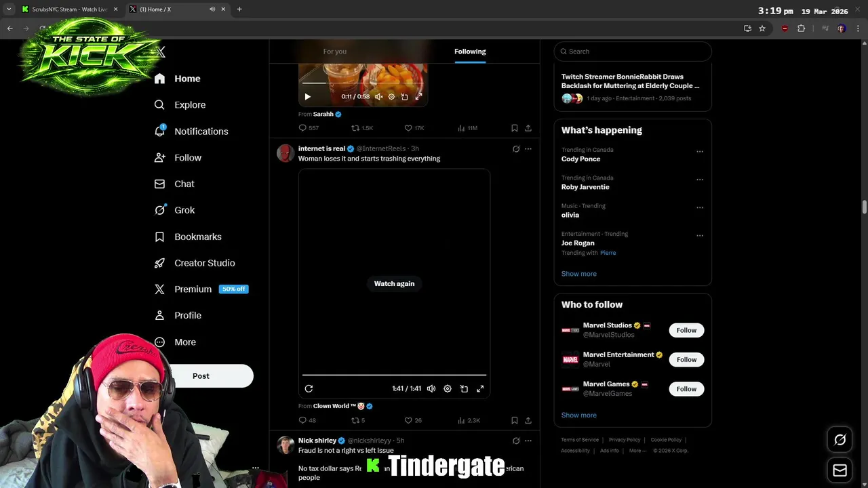Open more options on internet is real post

528,149
